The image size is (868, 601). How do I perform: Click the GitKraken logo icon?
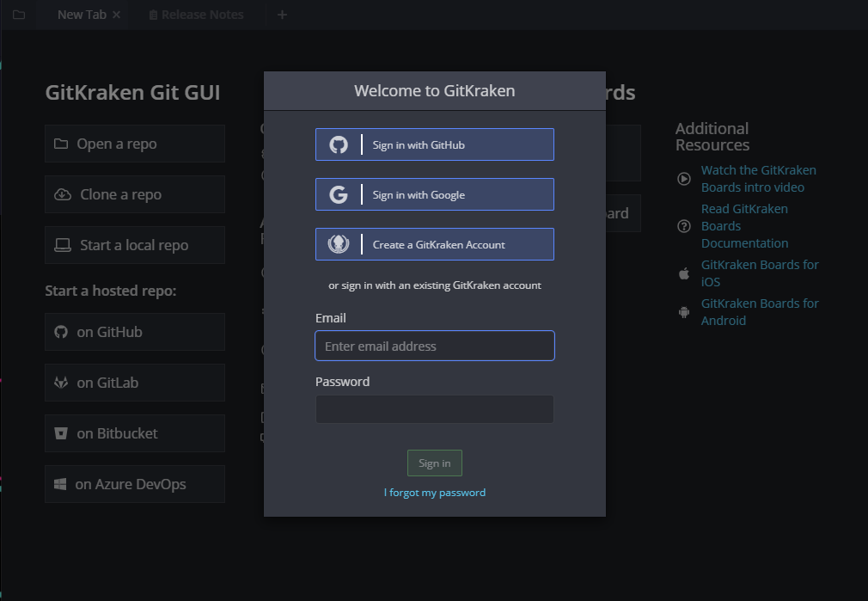339,244
